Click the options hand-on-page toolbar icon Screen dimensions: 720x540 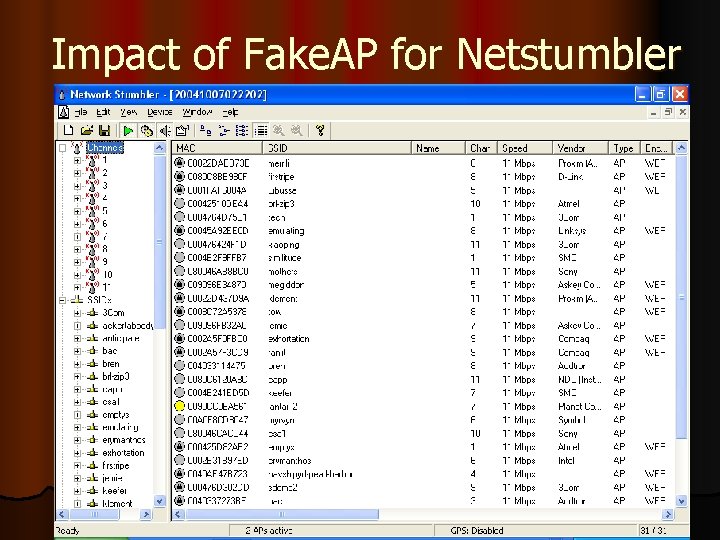click(x=183, y=131)
